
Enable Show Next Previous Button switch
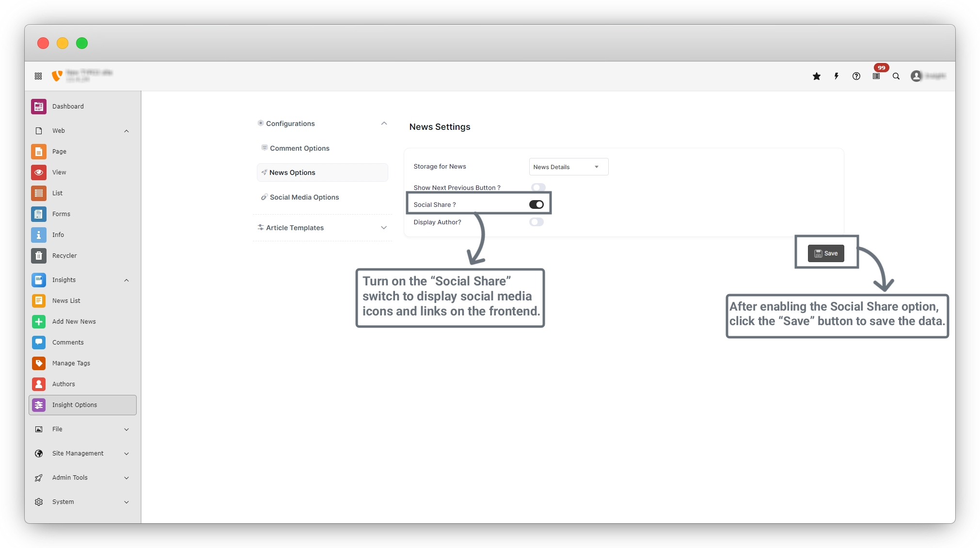click(538, 188)
